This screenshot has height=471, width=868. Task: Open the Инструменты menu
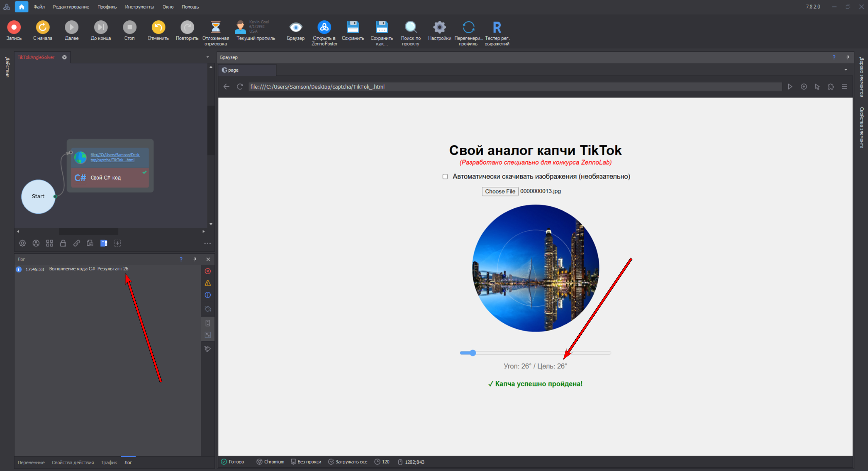tap(139, 7)
